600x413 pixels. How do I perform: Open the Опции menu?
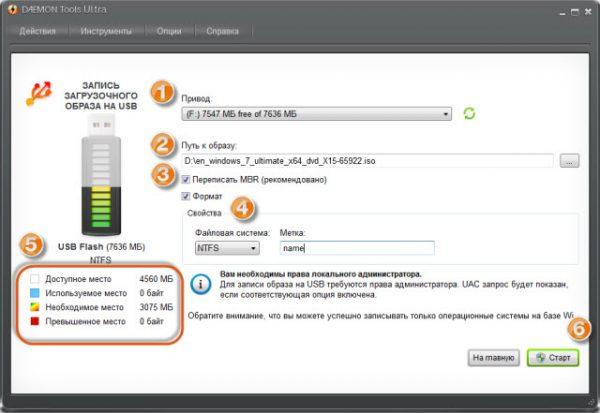pos(169,31)
